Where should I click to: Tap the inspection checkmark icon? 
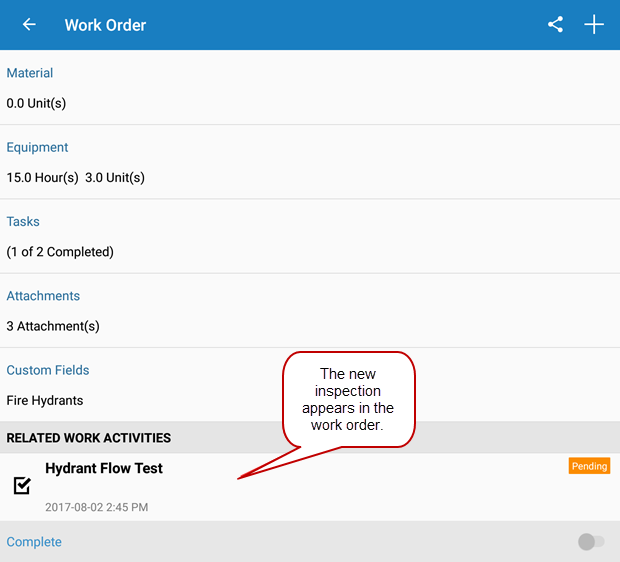22,486
